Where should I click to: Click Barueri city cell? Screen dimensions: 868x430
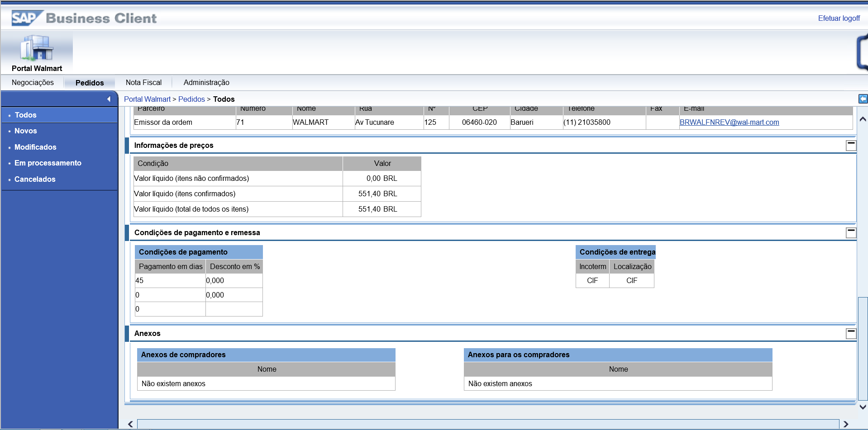point(536,122)
